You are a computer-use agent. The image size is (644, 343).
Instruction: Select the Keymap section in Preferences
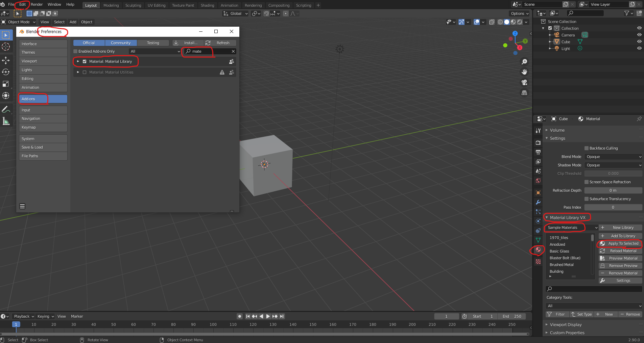[43, 127]
